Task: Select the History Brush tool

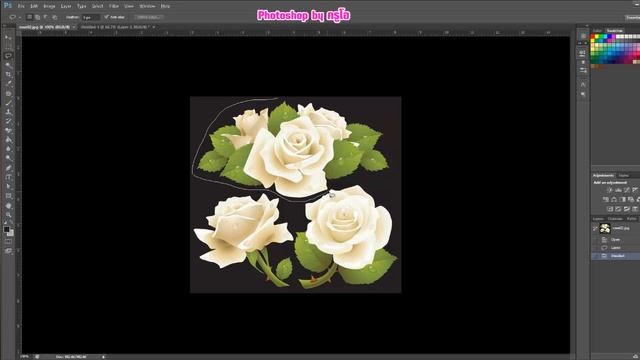Action: click(x=8, y=121)
